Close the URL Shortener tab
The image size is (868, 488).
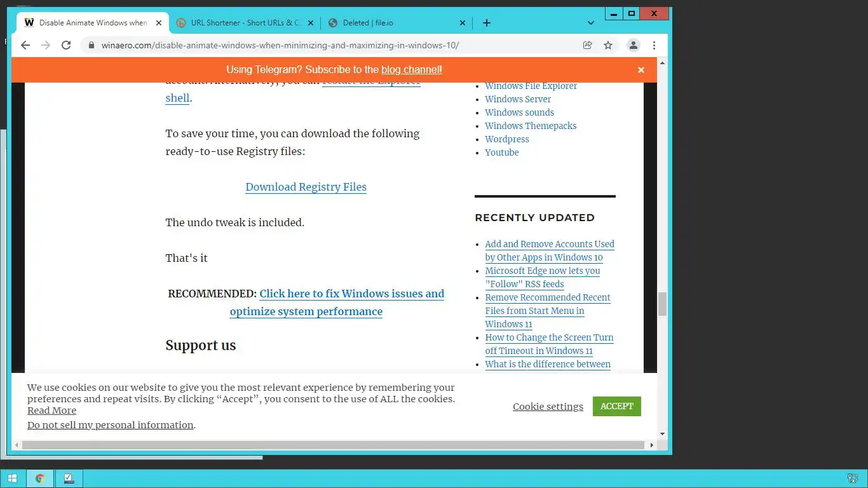pos(311,23)
